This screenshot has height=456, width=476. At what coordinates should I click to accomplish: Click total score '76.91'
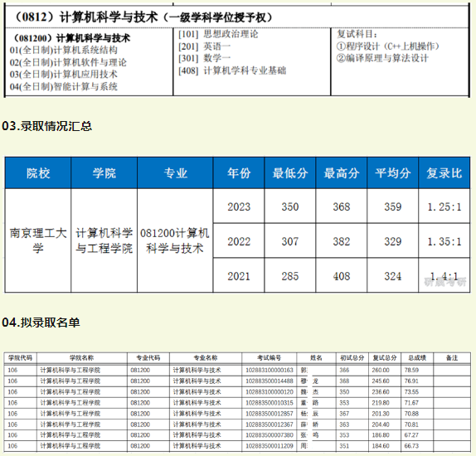(x=411, y=381)
